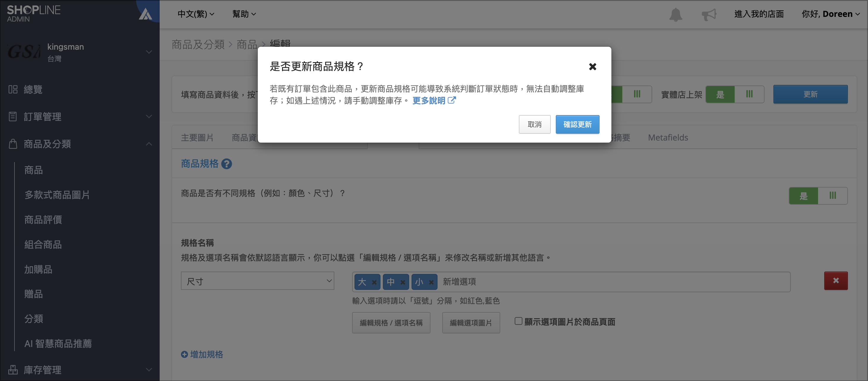Click the 庫存管理 inventory icon
Viewport: 868px width, 381px height.
(x=13, y=370)
